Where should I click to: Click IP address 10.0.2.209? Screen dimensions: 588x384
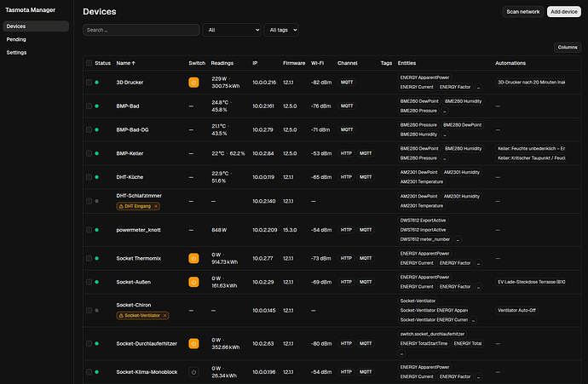[265, 230]
